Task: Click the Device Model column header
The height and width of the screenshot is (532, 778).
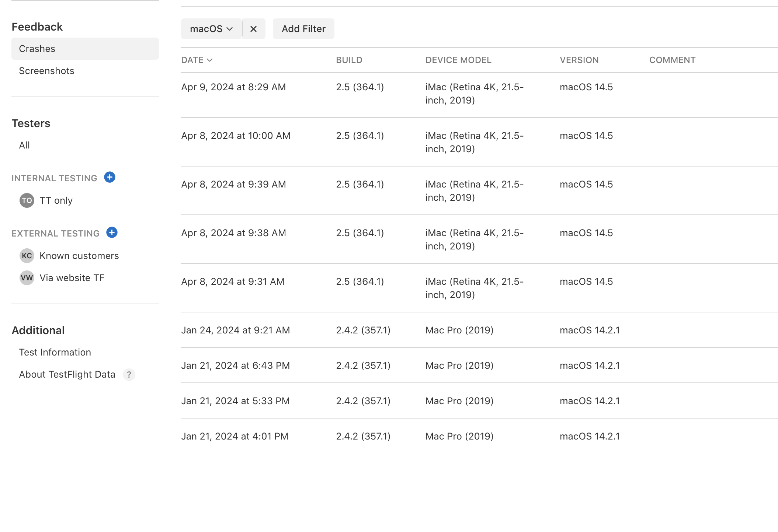Action: point(458,60)
